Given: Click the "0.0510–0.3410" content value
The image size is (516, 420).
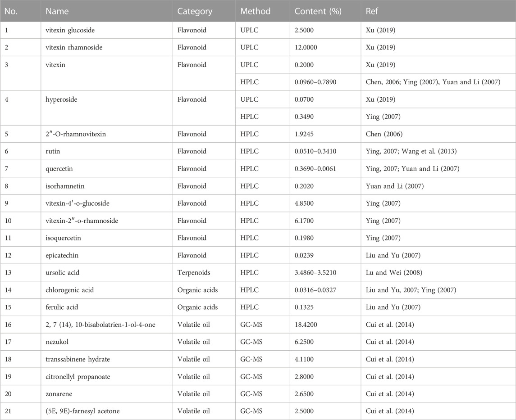Looking at the screenshot, I should tap(315, 152).
